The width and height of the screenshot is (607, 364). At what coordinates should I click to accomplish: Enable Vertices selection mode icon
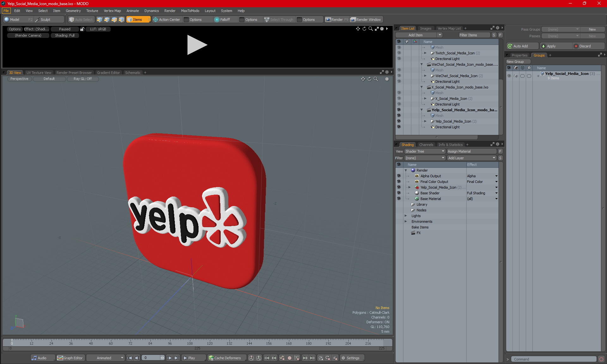[x=100, y=20]
